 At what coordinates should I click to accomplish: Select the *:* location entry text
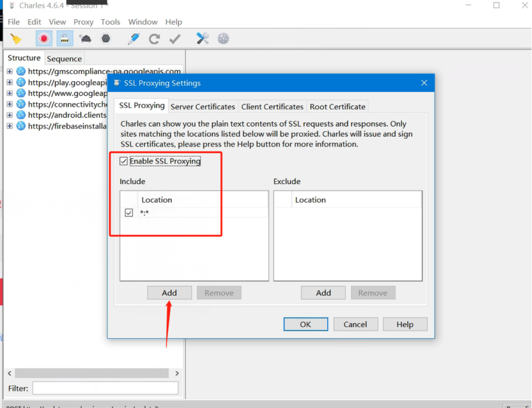[144, 213]
